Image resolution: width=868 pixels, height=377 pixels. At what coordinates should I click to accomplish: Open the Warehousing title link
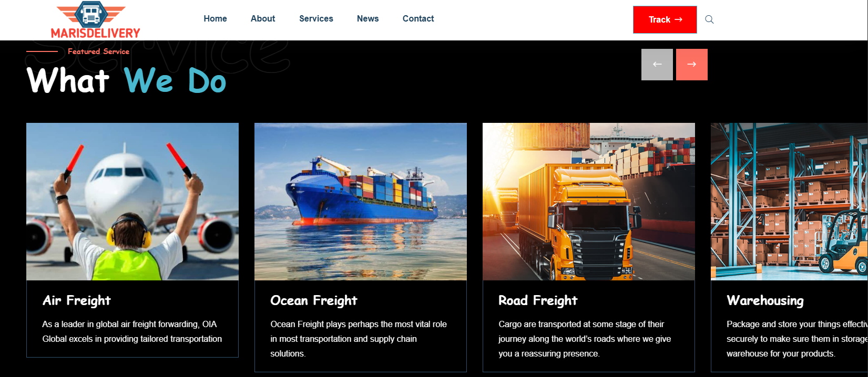tap(765, 300)
